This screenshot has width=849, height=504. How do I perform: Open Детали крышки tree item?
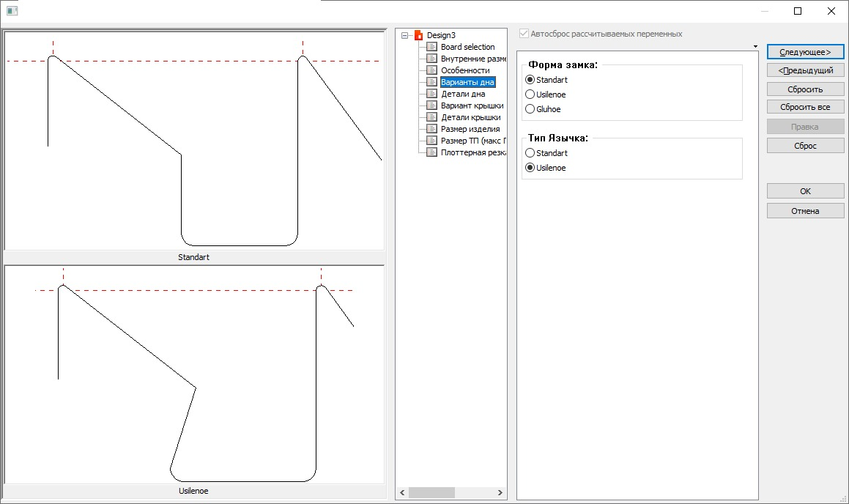click(470, 117)
